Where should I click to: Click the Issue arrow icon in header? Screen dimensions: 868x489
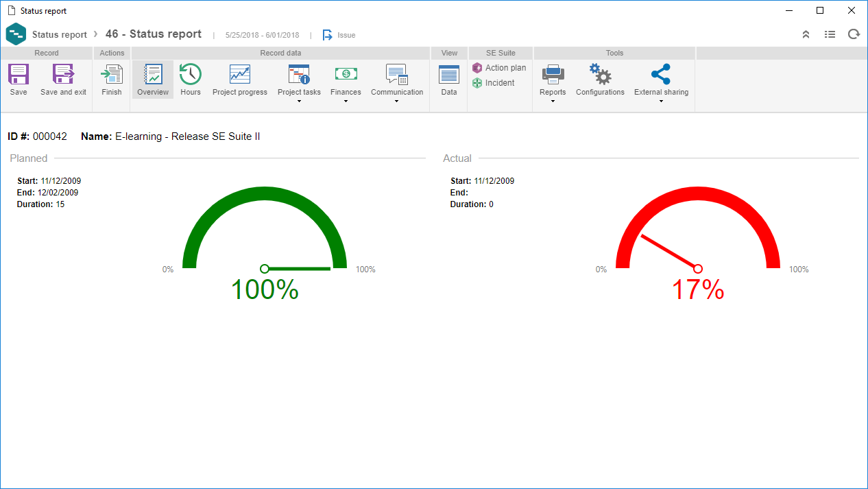point(328,35)
